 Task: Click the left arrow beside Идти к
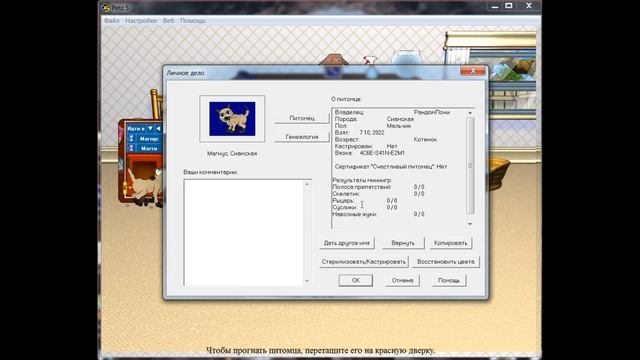(x=158, y=129)
